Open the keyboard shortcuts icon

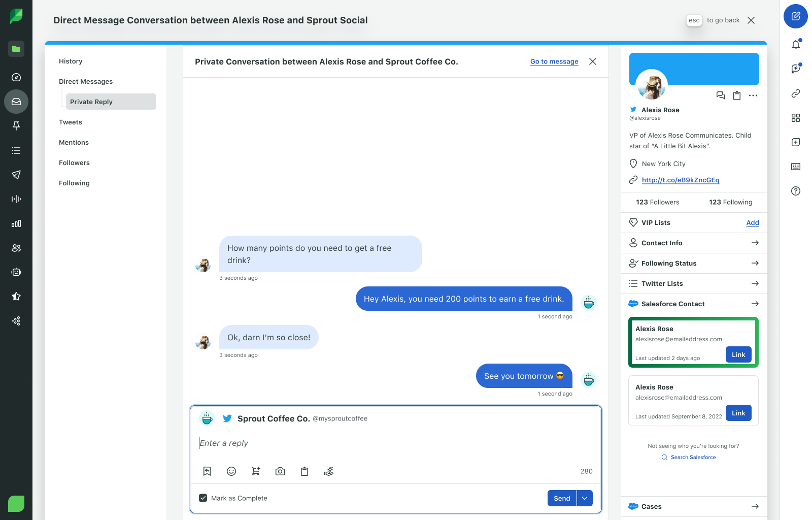coord(796,167)
